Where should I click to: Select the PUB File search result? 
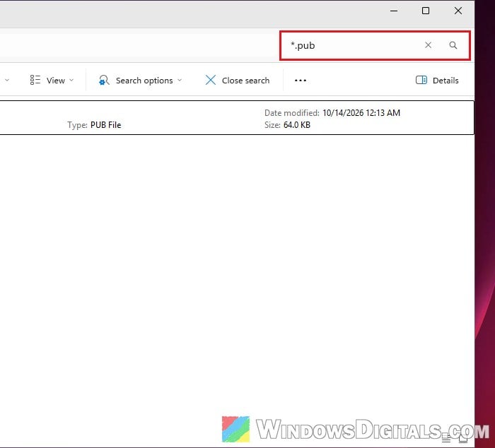237,118
